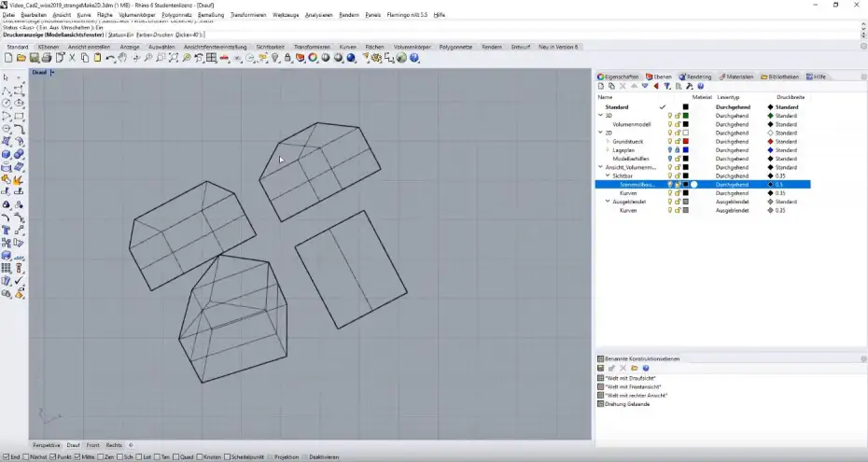The height and width of the screenshot is (462, 868).
Task: Change the red color swatch of Grundstueck layer
Action: coord(685,142)
